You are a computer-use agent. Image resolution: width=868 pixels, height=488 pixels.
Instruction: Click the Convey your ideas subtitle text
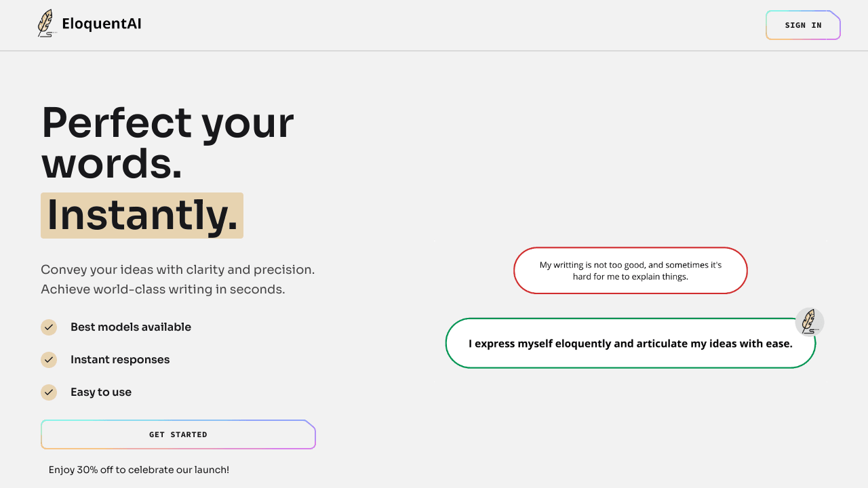click(x=178, y=270)
